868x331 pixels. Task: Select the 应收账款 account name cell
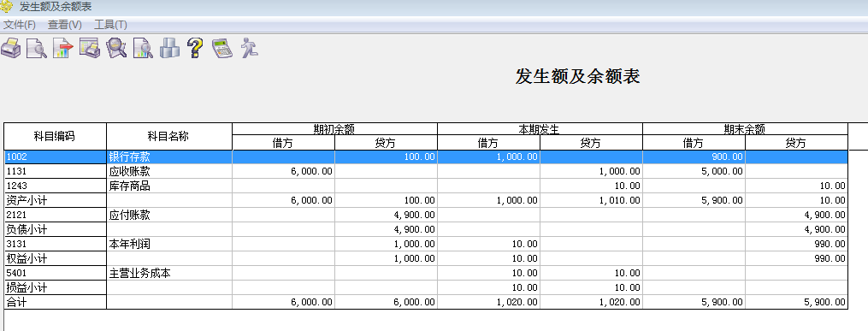point(168,172)
